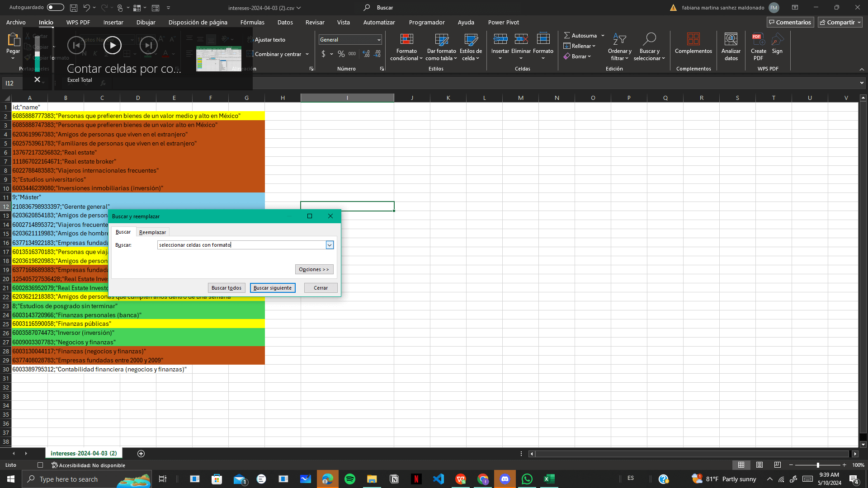Viewport: 868px width, 488px height.
Task: Click the Opciones >> button
Action: pos(314,269)
